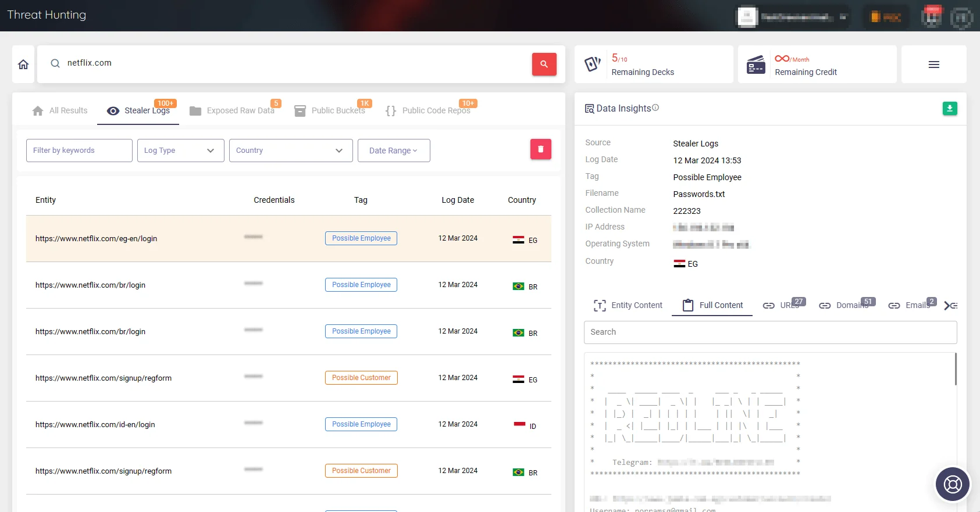Sort by the Log Date column header

point(458,200)
